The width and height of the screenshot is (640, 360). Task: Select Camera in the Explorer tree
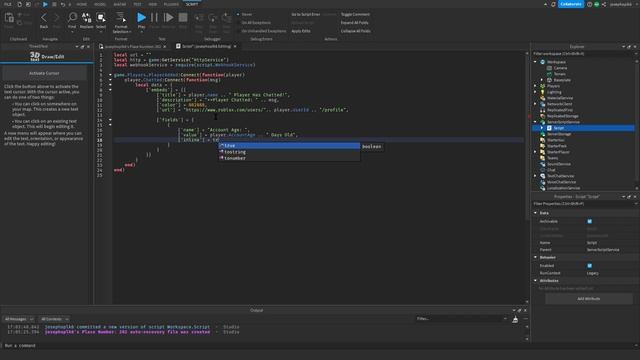(x=560, y=68)
